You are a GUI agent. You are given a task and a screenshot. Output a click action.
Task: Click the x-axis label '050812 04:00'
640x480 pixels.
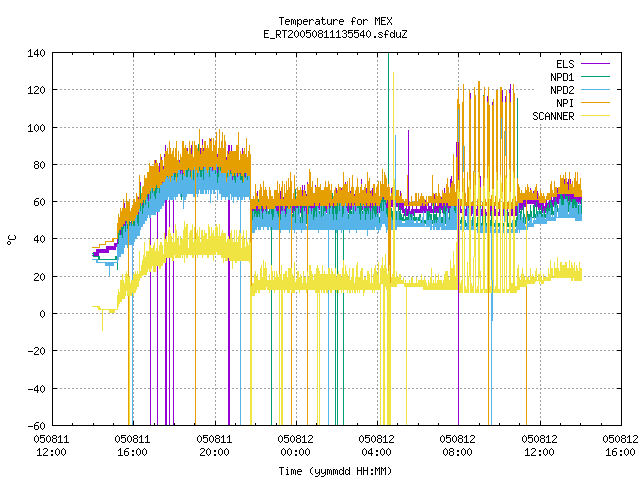pyautogui.click(x=377, y=446)
